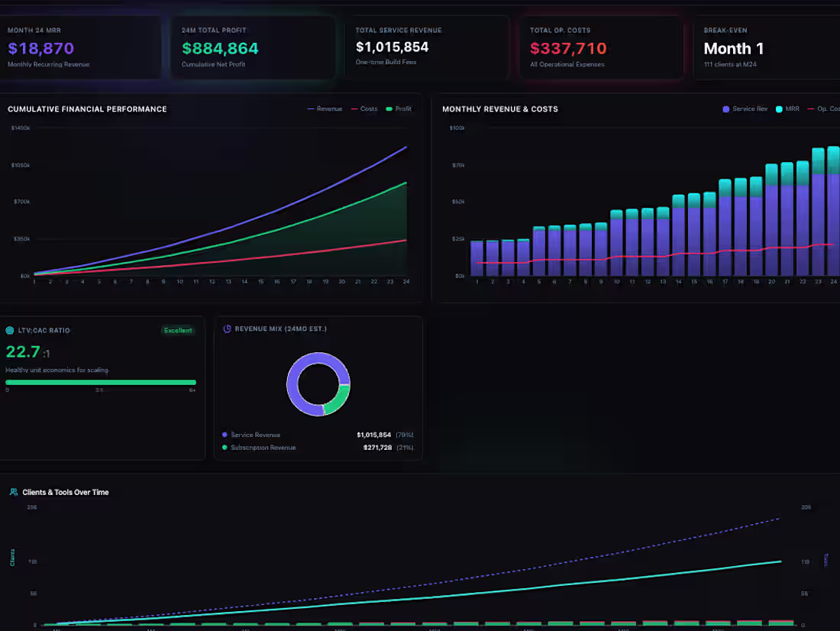This screenshot has width=840, height=631.
Task: Click the Excellent badge
Action: [178, 330]
